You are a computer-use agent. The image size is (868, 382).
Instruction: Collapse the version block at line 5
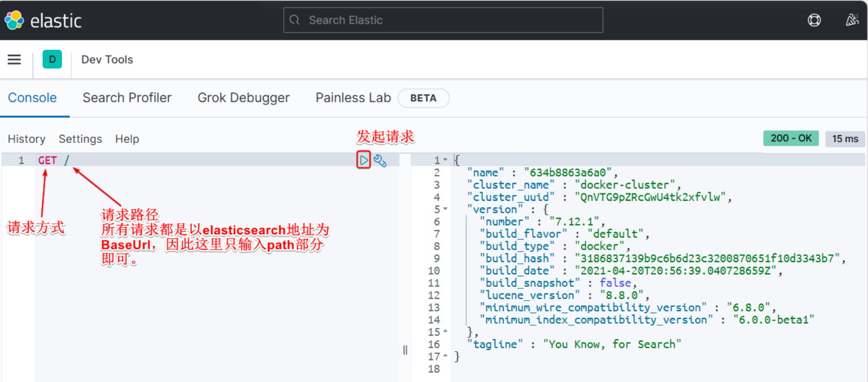pos(446,209)
